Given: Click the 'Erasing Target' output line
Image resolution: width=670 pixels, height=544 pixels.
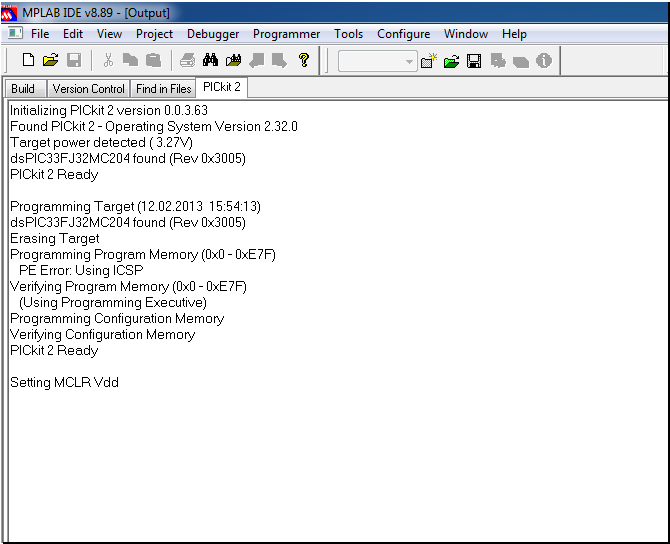Looking at the screenshot, I should click(55, 238).
